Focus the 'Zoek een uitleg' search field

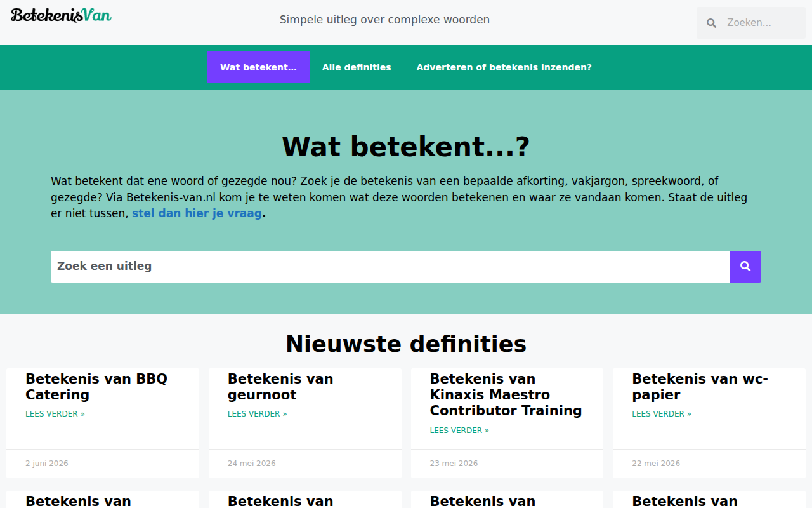pyautogui.click(x=390, y=267)
